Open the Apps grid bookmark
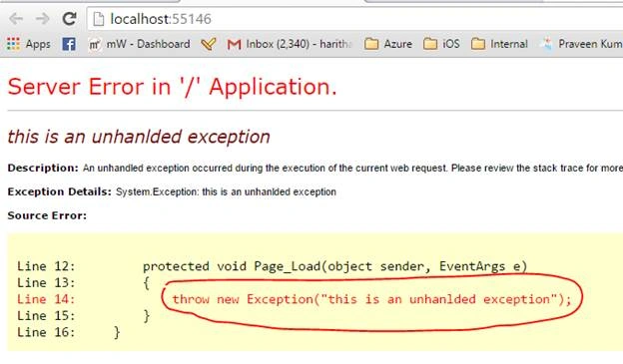This screenshot has height=364, width=623. tap(29, 44)
